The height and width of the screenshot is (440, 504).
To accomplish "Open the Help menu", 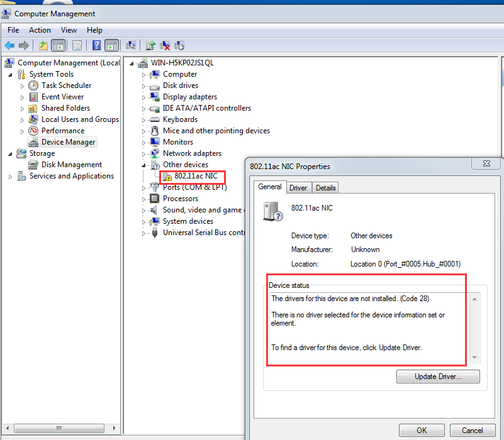I will coord(94,30).
